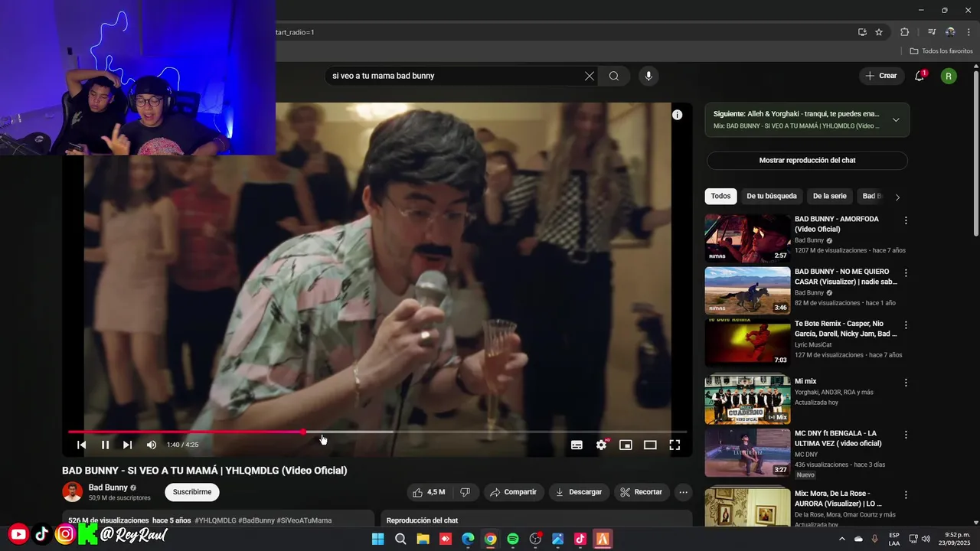Open the green R account avatar
The width and height of the screenshot is (980, 551).
tap(949, 76)
